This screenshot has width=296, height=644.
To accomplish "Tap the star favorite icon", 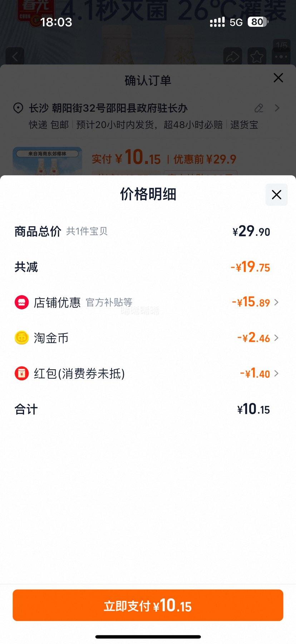I will 257,57.
